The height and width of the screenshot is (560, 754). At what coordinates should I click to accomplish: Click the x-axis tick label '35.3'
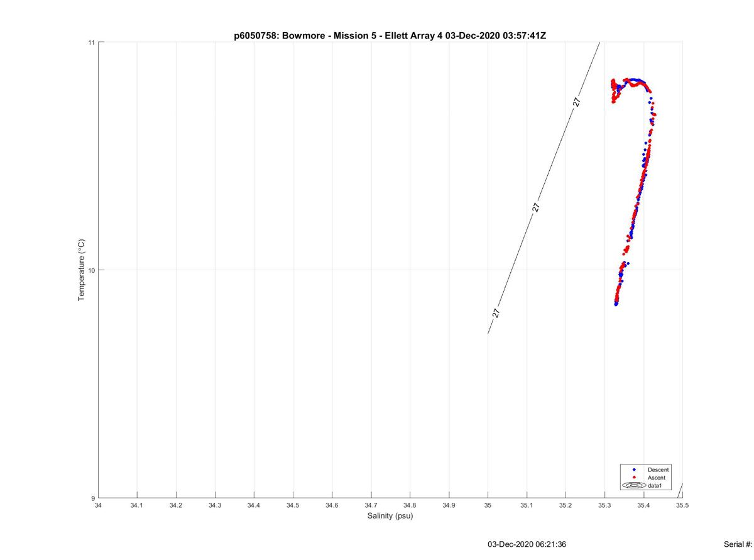pos(604,505)
